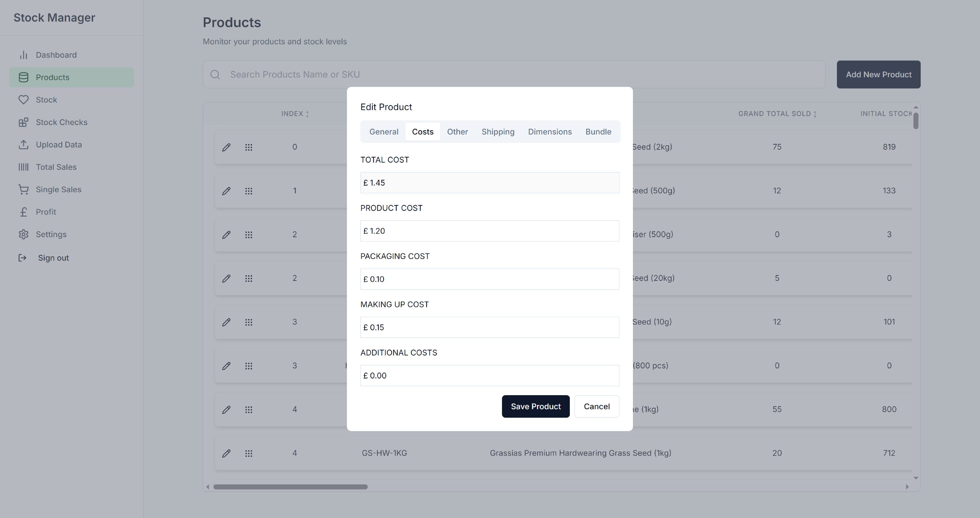Grab the drag handle in the index 0 row
The image size is (980, 518).
(x=249, y=147)
